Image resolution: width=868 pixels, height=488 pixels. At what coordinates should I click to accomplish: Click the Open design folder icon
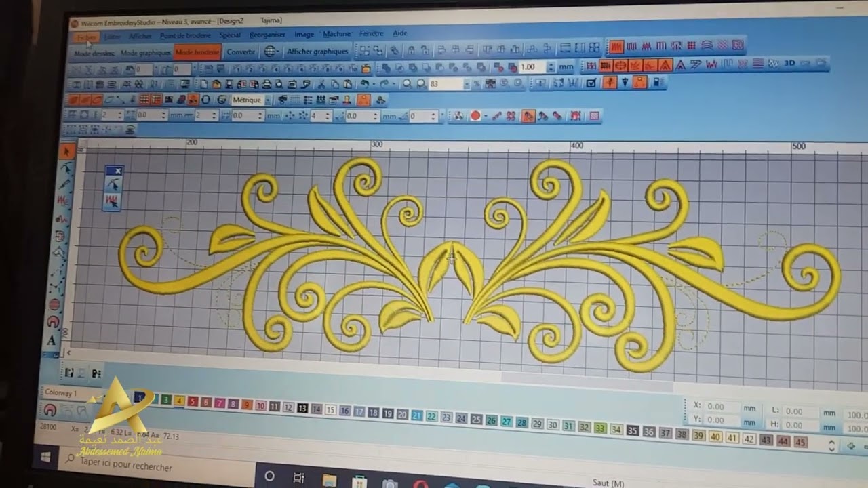pyautogui.click(x=216, y=85)
